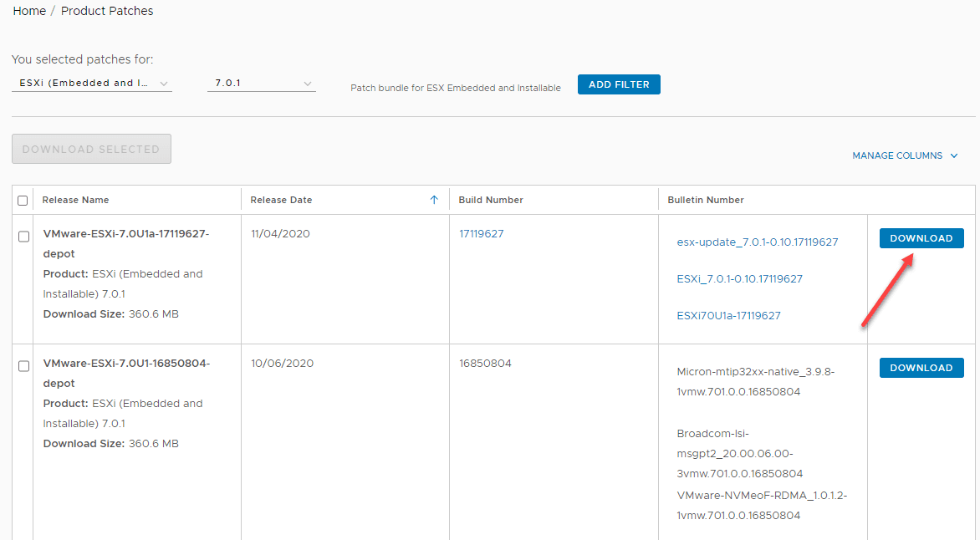The height and width of the screenshot is (540, 980).
Task: Click the Broadcom-lsi-msgpt2 bulletin text
Action: coord(739,453)
